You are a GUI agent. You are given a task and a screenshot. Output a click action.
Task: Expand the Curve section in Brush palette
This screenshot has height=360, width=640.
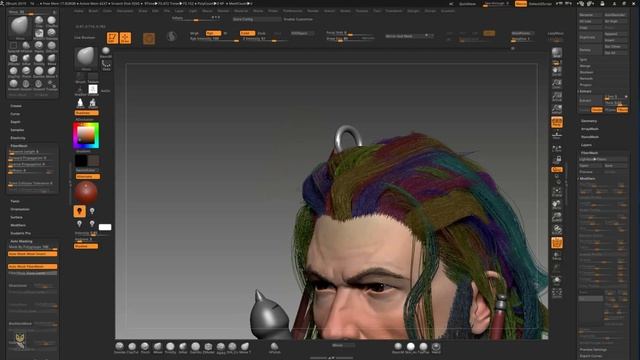click(x=15, y=114)
